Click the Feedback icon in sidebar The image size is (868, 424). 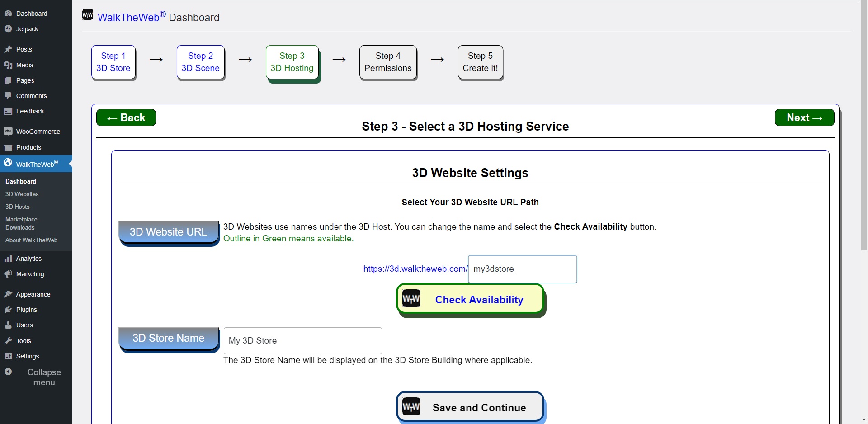coord(8,111)
